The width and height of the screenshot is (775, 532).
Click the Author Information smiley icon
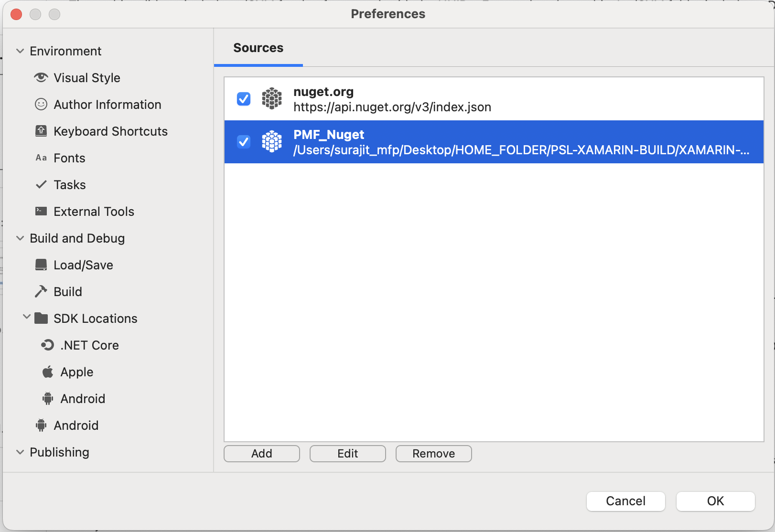click(41, 104)
